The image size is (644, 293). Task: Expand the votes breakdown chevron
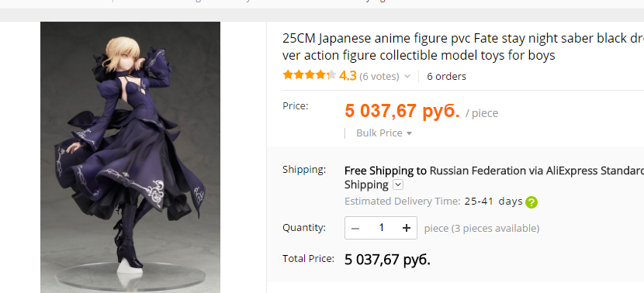(407, 76)
